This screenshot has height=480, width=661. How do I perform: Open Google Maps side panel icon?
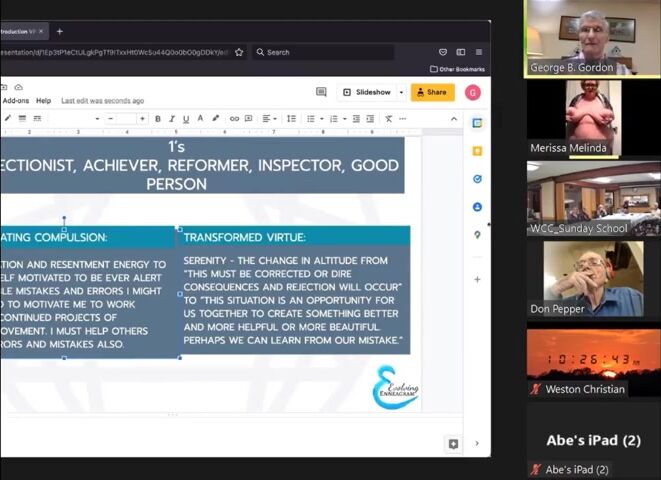[478, 235]
